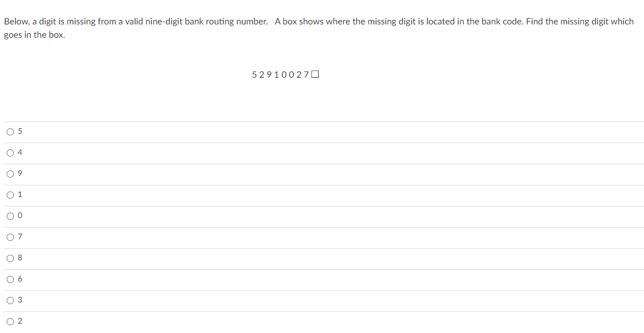Click the answer row containing 8
The width and height of the screenshot is (644, 333).
click(222, 258)
